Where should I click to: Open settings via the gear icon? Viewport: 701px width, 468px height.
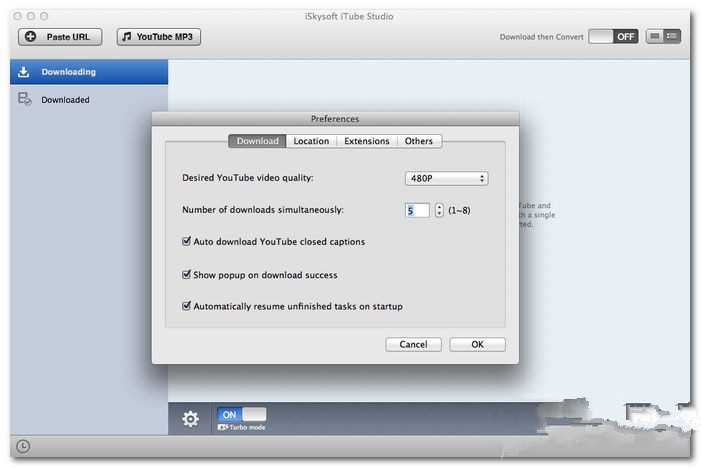(190, 419)
